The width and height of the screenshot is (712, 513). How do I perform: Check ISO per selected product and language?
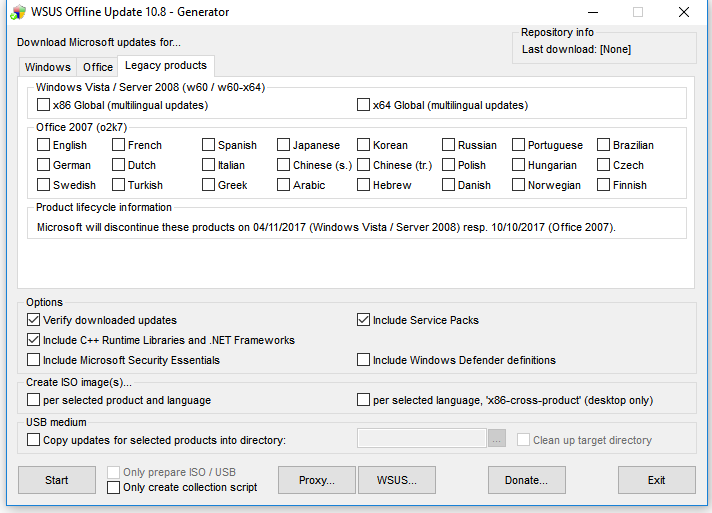click(33, 400)
